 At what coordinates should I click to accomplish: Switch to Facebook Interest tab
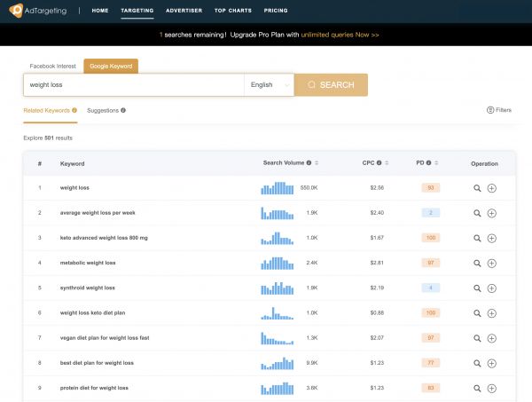click(53, 67)
